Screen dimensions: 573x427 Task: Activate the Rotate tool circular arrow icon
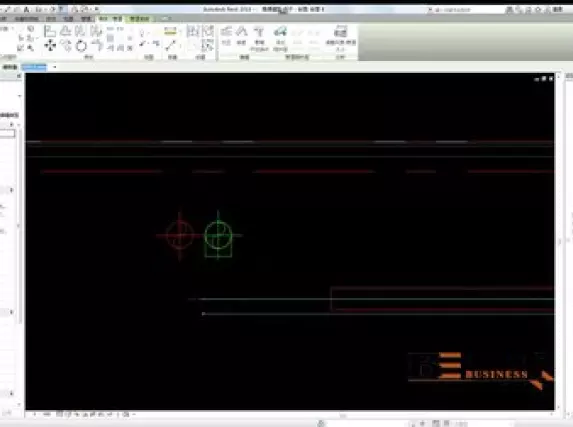tap(81, 46)
